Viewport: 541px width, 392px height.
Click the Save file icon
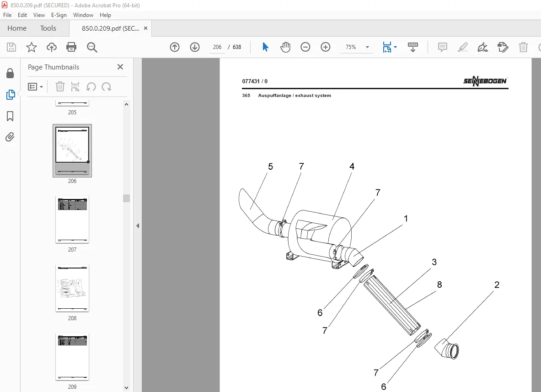click(x=11, y=47)
